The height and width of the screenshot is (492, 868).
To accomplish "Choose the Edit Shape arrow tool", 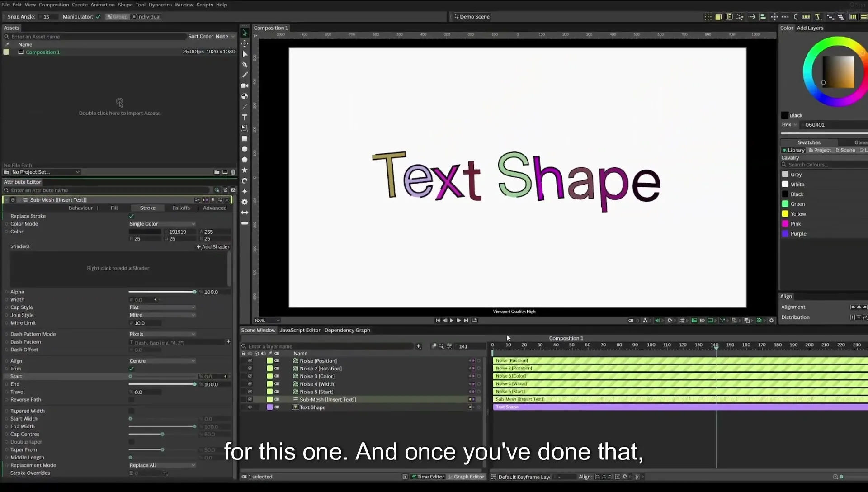I will coord(245,54).
